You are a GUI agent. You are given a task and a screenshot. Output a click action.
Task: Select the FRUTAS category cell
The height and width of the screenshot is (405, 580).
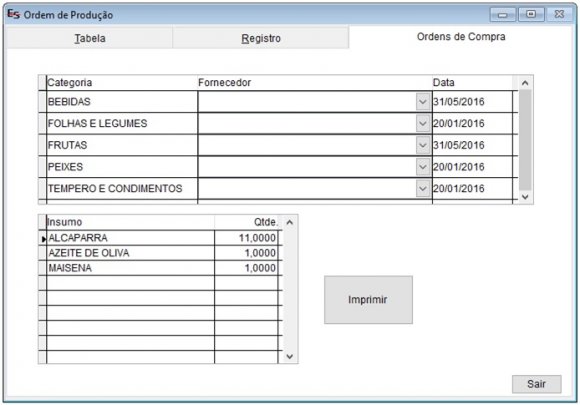[x=122, y=145]
